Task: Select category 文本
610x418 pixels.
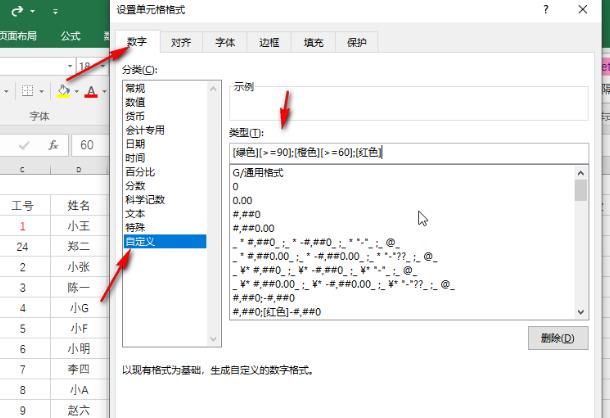Action: point(165,214)
